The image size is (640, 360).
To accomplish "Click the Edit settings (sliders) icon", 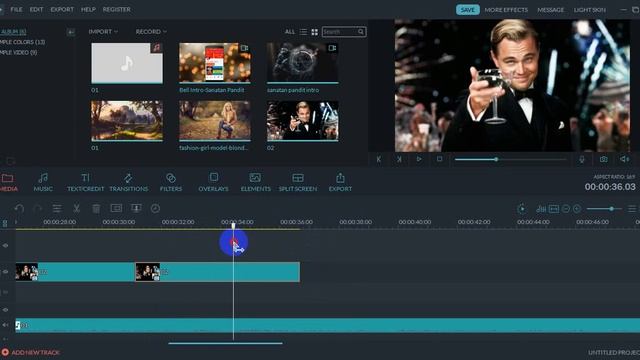I will point(57,209).
